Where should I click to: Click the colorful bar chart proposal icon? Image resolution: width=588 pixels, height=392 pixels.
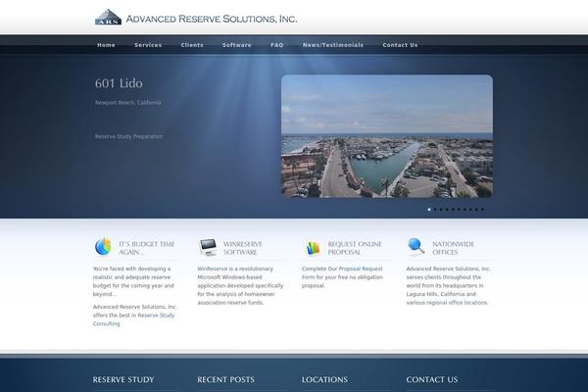pos(313,248)
